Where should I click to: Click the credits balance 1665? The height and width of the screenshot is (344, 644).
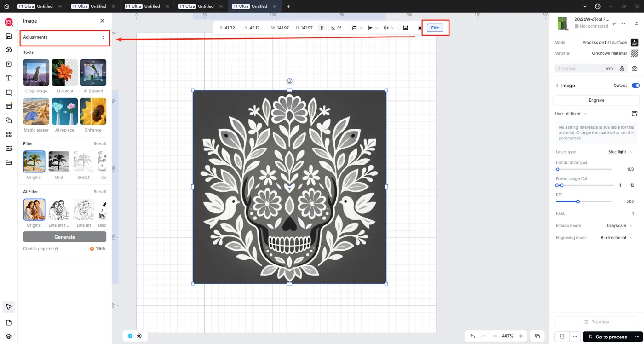coord(98,249)
